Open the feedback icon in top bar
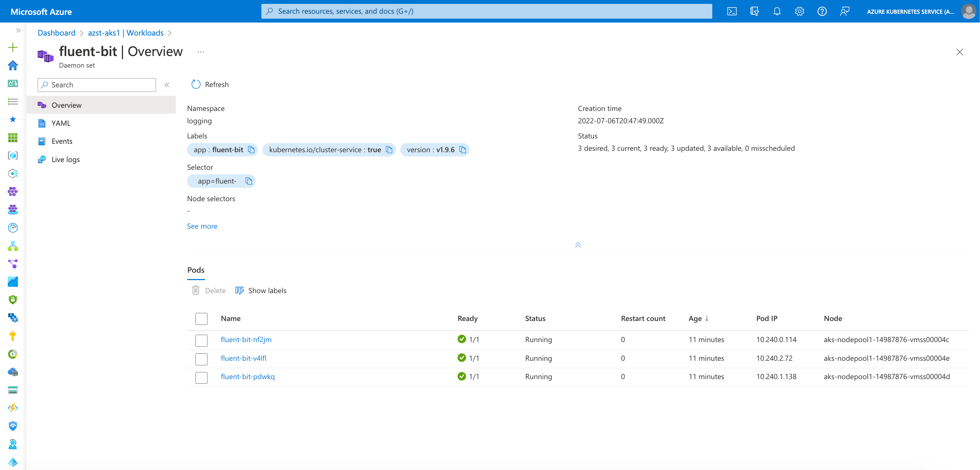This screenshot has height=470, width=980. click(845, 11)
